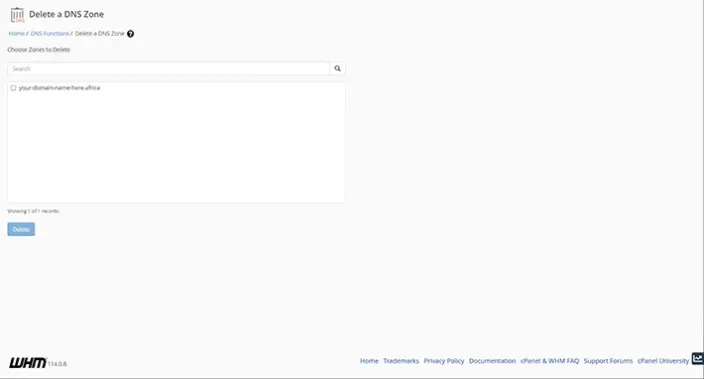This screenshot has height=379, width=704.
Task: Click the 'Choose Zones to Delete' label
Action: pos(39,50)
